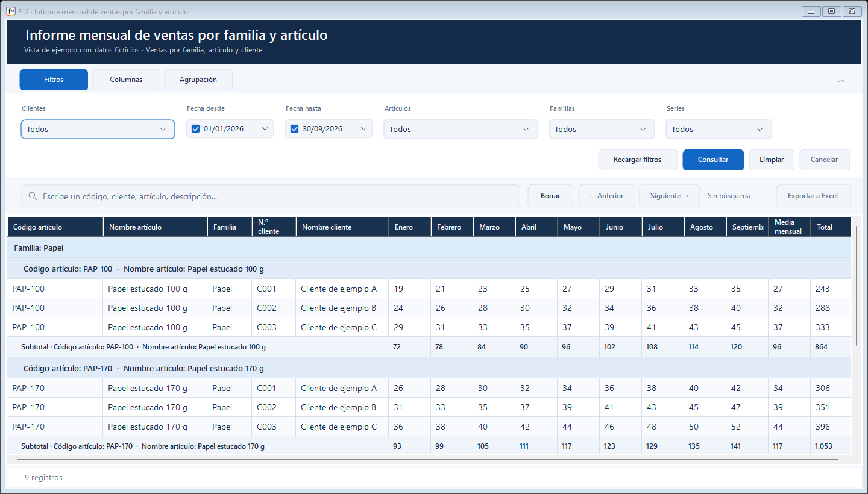Toggle the Fecha desde checkbox
This screenshot has width=868, height=494.
(x=195, y=129)
